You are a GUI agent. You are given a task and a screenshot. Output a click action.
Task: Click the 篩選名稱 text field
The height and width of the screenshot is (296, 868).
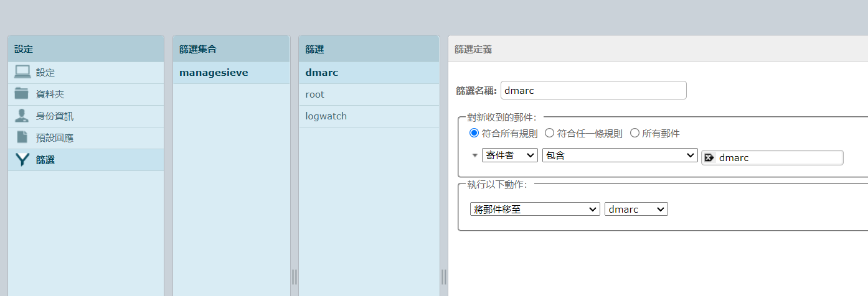(593, 90)
